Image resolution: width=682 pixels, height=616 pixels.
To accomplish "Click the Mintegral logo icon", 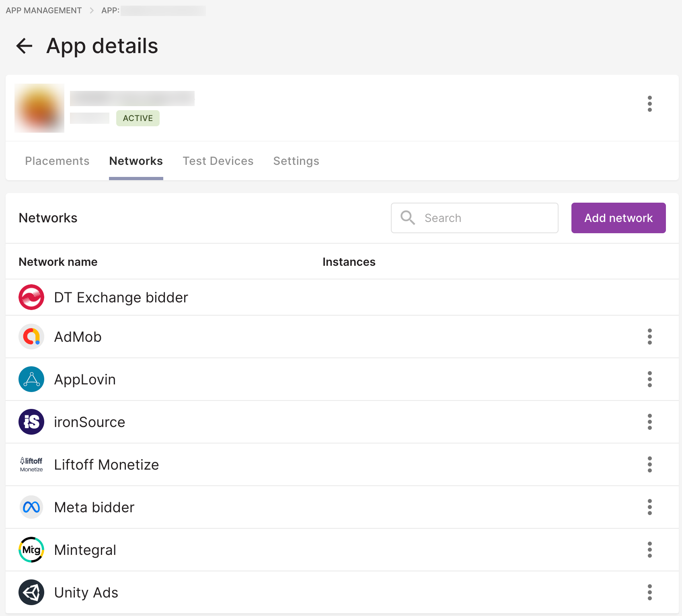I will click(x=31, y=550).
